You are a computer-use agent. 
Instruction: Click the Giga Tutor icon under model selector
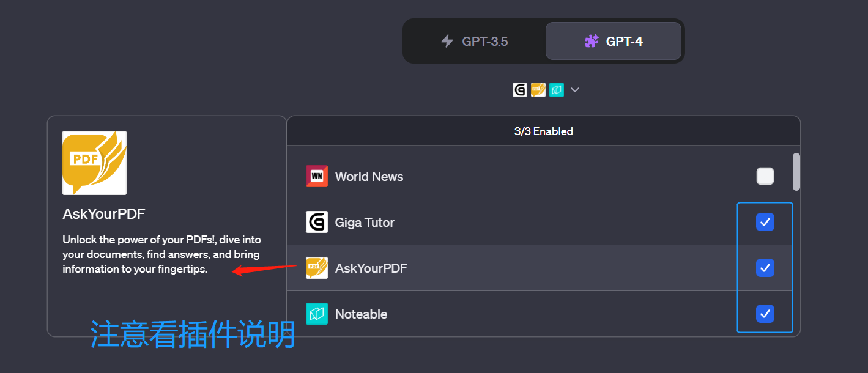tap(520, 90)
